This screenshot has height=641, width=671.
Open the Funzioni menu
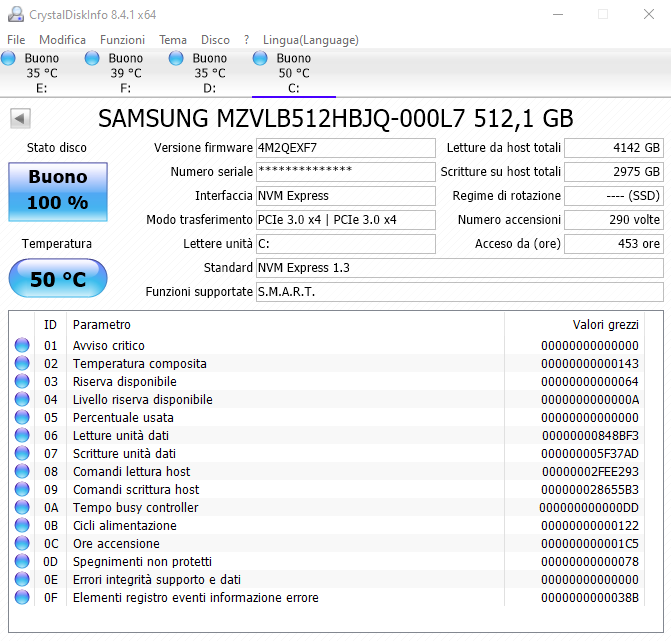pyautogui.click(x=122, y=40)
